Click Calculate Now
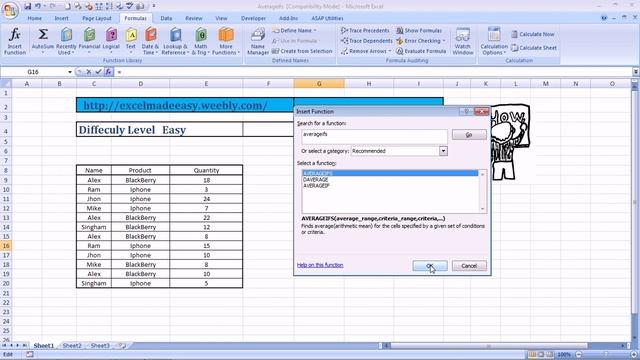 [x=533, y=34]
